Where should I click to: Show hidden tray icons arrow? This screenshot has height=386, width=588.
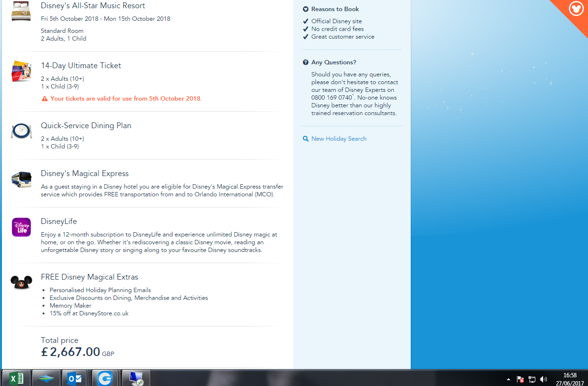tap(509, 379)
